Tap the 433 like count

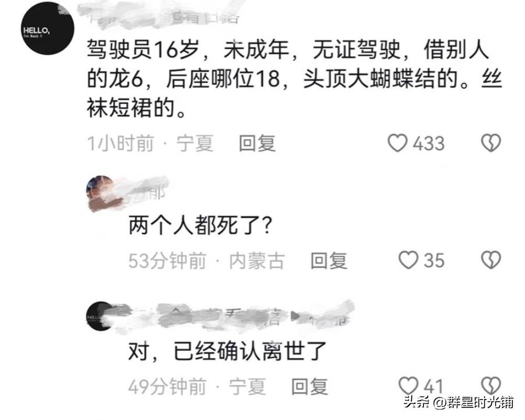429,143
